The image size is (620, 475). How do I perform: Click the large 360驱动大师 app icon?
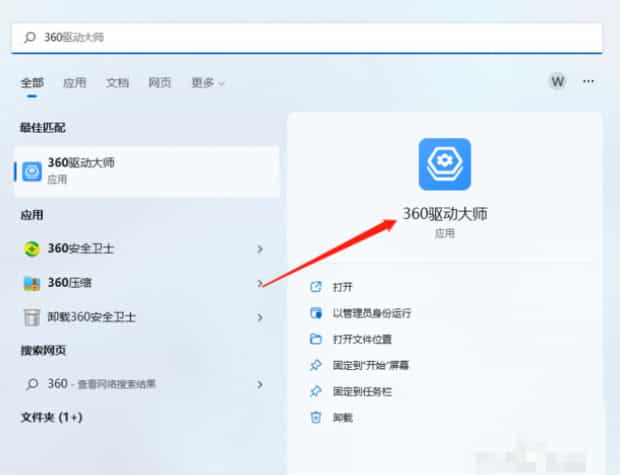coord(445,164)
